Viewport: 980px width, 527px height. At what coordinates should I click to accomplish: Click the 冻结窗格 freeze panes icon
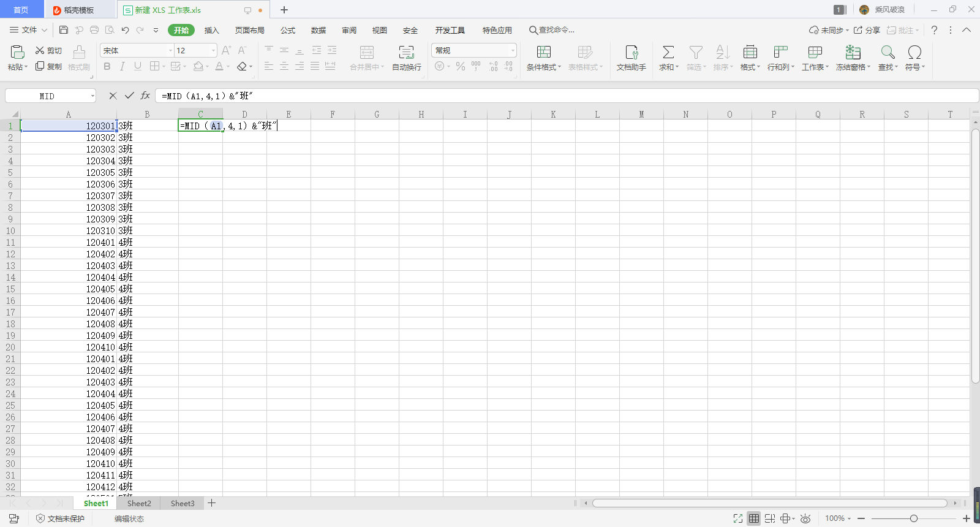click(x=853, y=52)
